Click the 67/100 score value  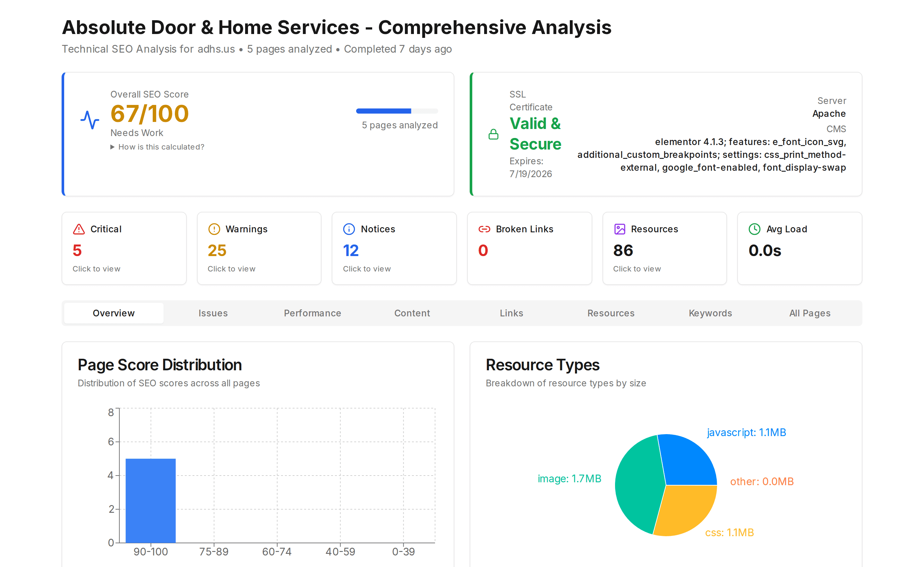150,114
